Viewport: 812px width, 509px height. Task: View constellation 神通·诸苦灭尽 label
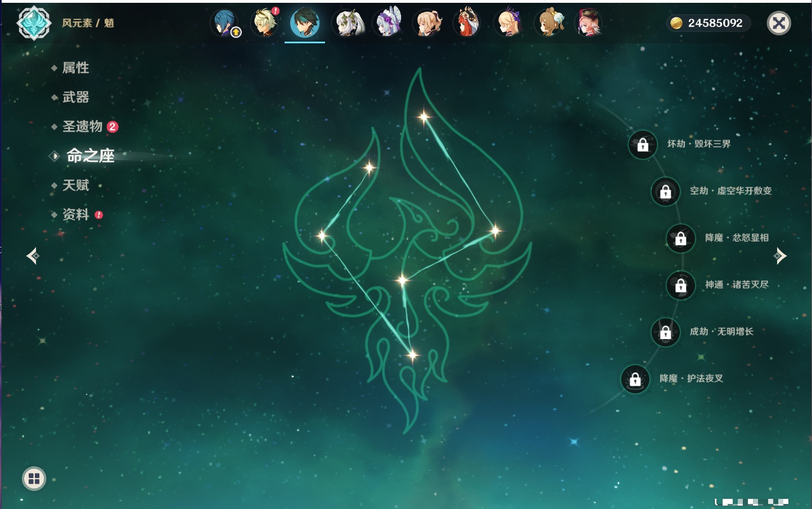point(737,285)
